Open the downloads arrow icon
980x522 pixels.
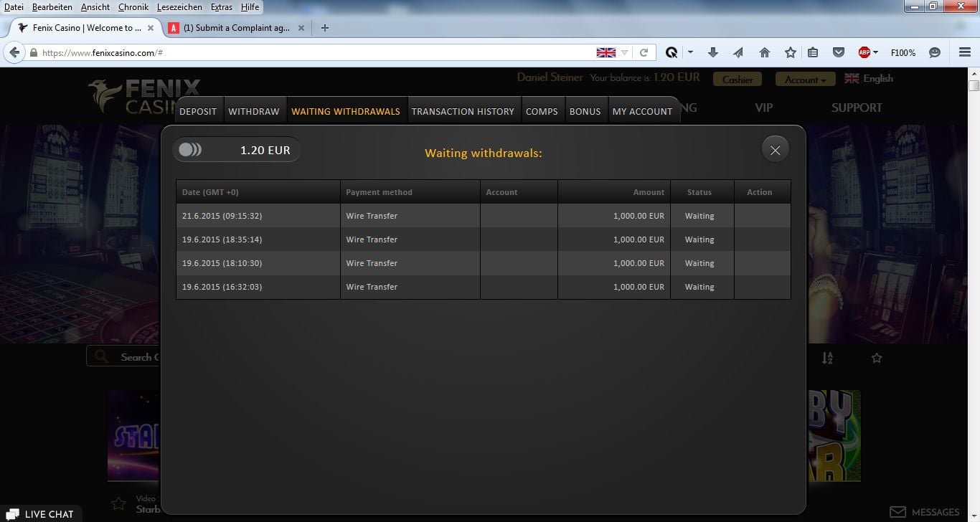tap(712, 52)
